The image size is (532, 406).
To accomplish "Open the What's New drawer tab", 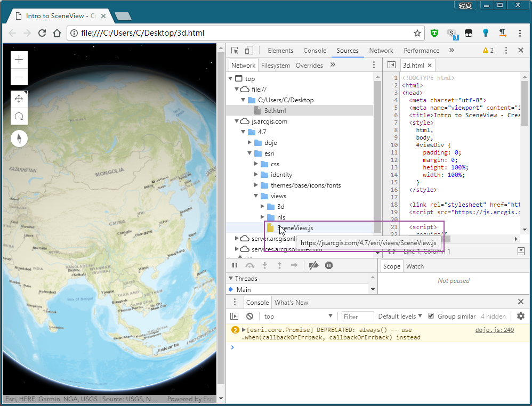I will [291, 302].
